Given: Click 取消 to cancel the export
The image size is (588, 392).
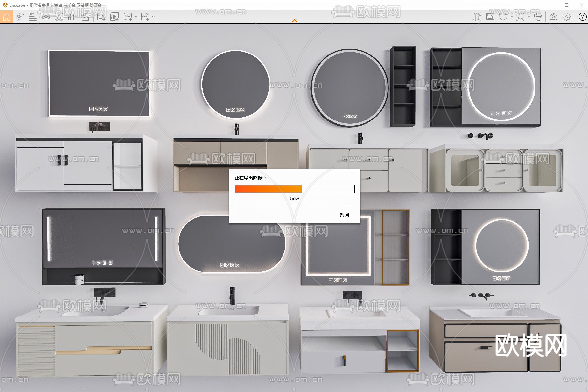Looking at the screenshot, I should coord(345,215).
